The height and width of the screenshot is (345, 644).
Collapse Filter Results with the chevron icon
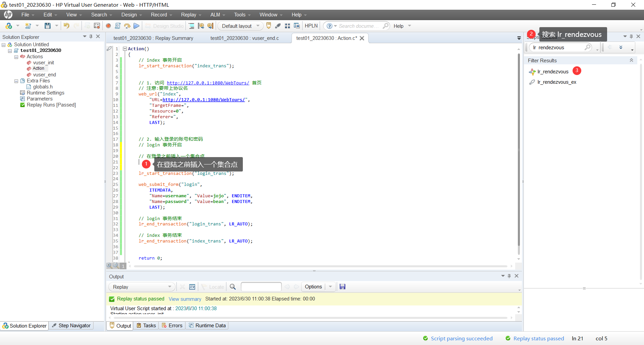coord(631,60)
